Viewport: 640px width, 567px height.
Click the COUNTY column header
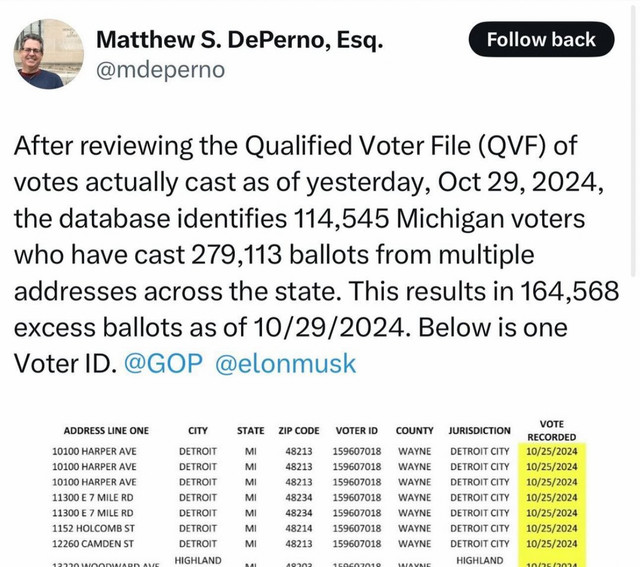click(x=414, y=431)
